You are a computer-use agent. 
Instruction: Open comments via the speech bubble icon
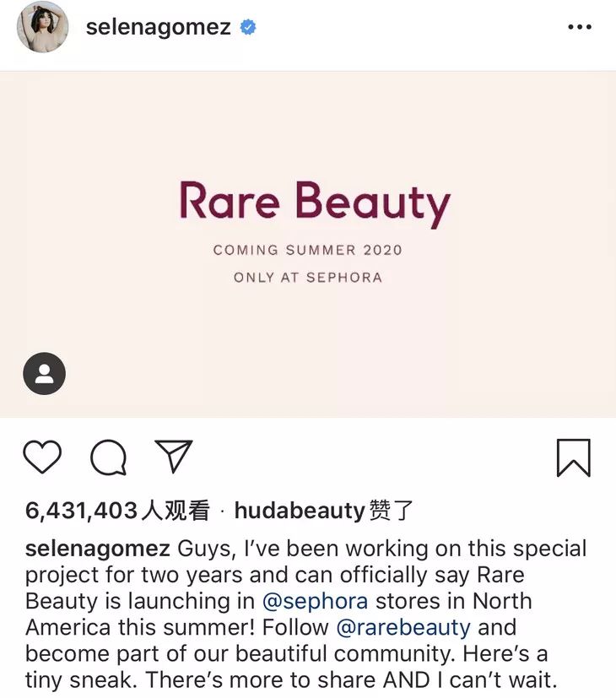coord(108,457)
